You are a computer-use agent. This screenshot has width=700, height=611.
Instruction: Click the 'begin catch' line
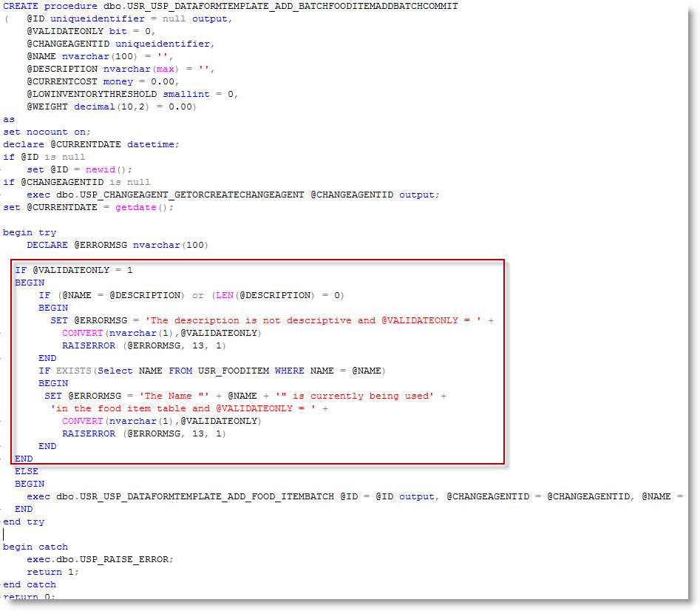coord(35,547)
